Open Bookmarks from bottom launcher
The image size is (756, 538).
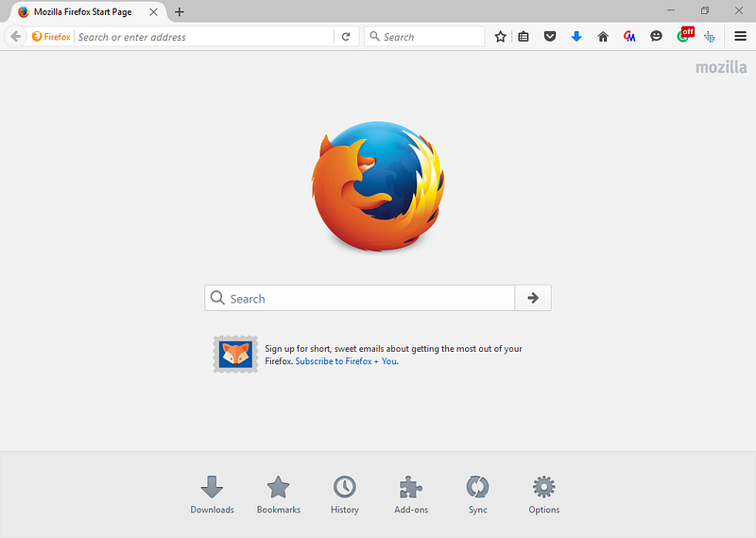click(279, 495)
